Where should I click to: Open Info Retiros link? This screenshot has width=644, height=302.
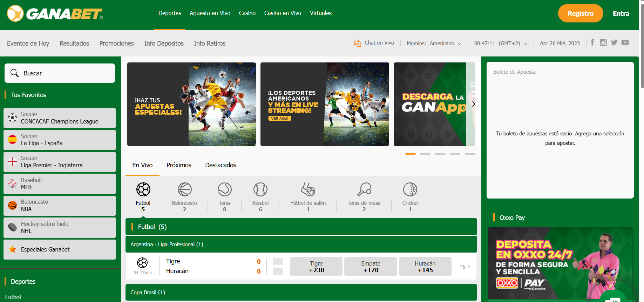pos(210,43)
